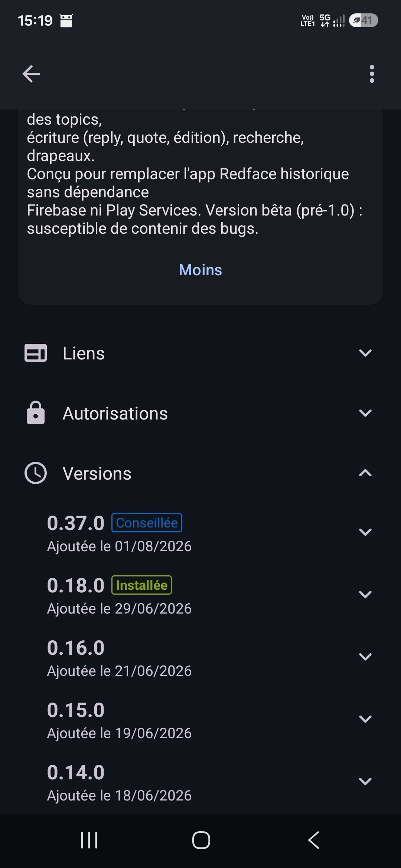401x868 pixels.
Task: Expand the Autorisations section chevron
Action: pyautogui.click(x=365, y=413)
